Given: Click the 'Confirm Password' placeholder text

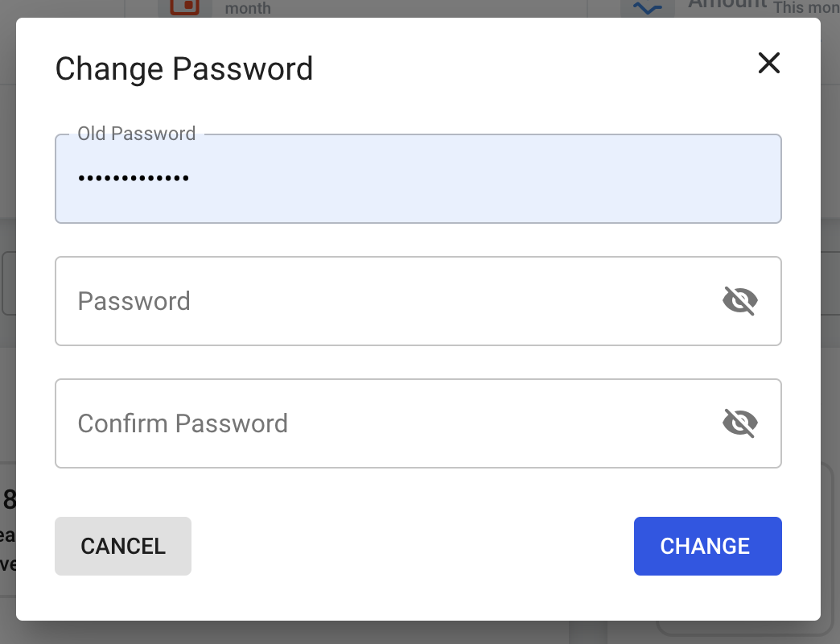Looking at the screenshot, I should point(183,423).
